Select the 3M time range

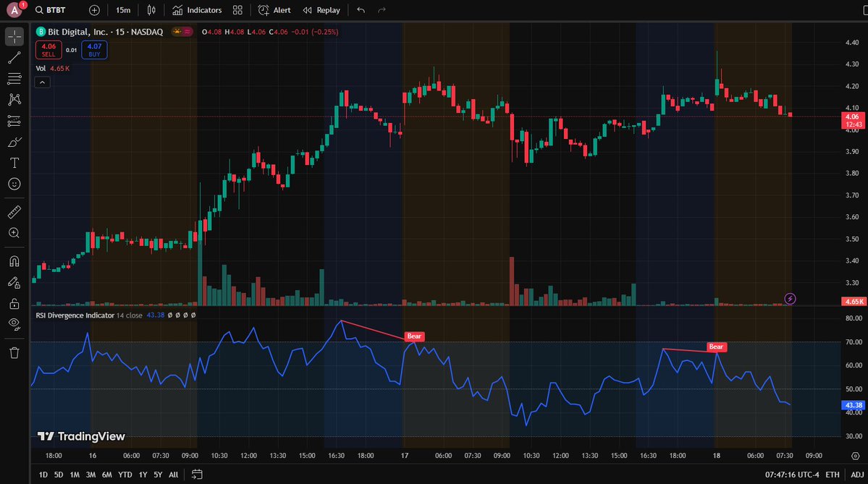[90, 475]
